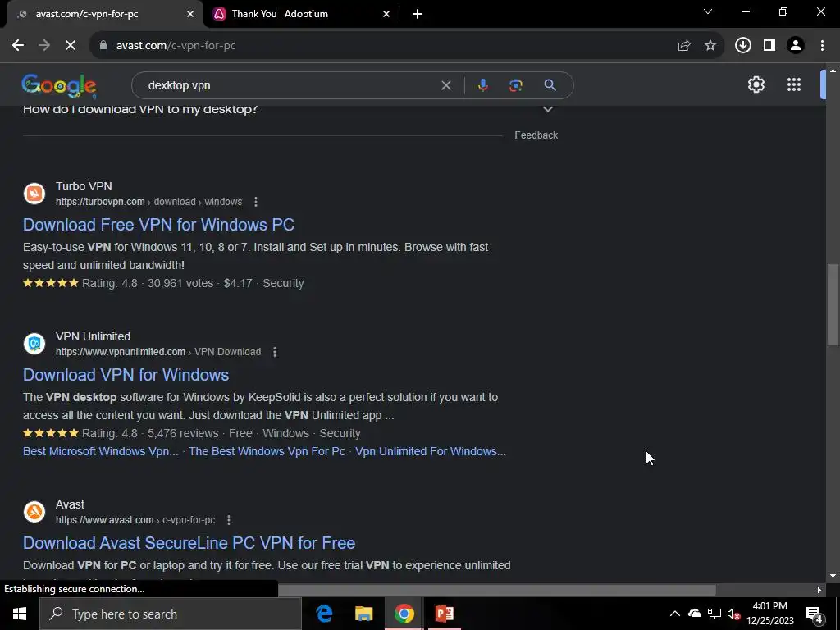Show hidden system tray icons
The image size is (840, 630).
click(675, 614)
